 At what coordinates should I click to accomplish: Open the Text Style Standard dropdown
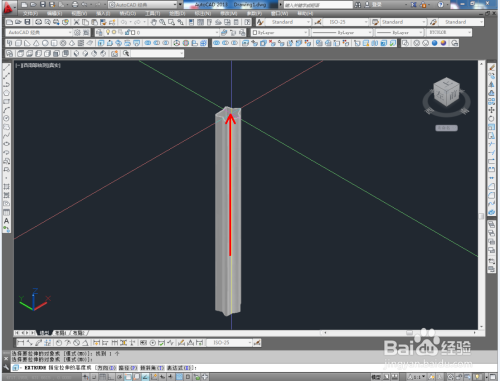[x=288, y=22]
